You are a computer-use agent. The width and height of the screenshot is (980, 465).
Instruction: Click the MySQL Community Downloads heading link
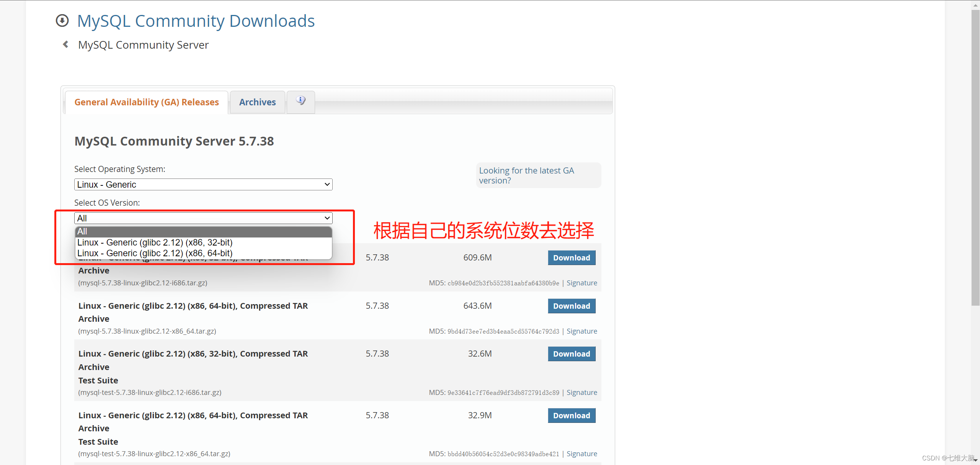[x=196, y=21]
